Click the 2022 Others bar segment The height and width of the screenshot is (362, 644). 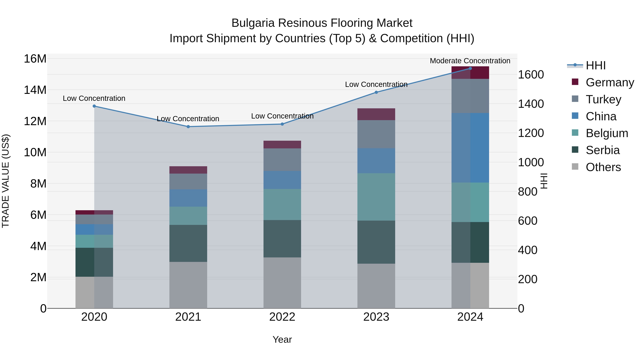click(282, 283)
